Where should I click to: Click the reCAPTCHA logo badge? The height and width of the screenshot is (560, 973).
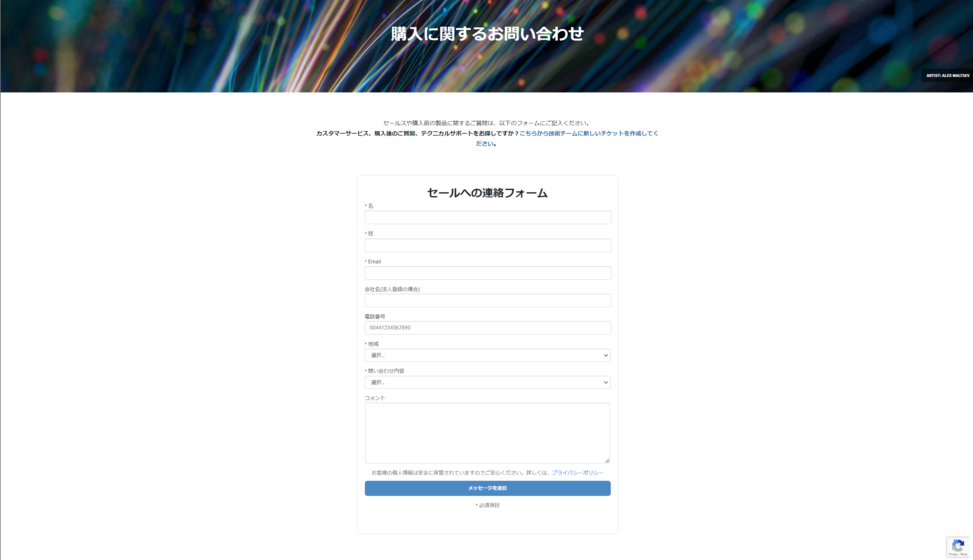958,546
